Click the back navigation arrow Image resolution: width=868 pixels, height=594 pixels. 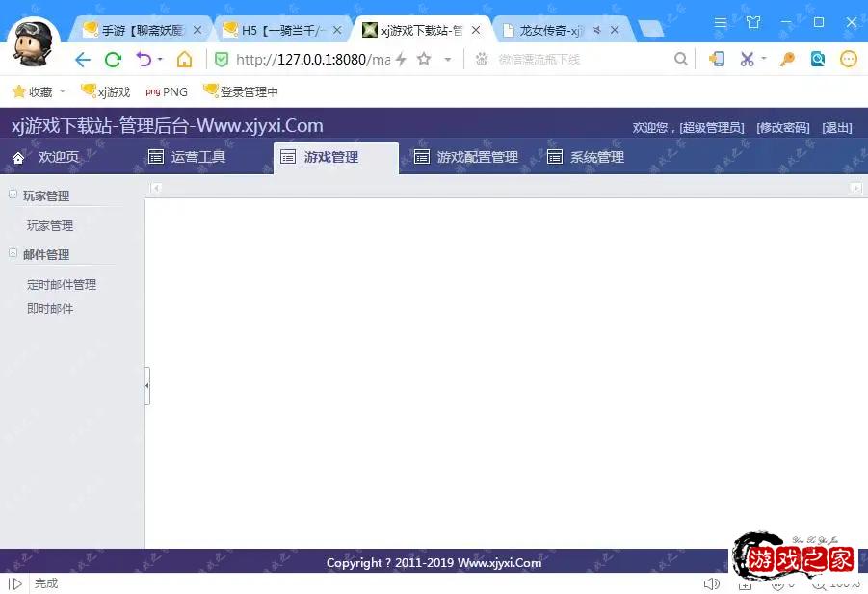[82, 59]
